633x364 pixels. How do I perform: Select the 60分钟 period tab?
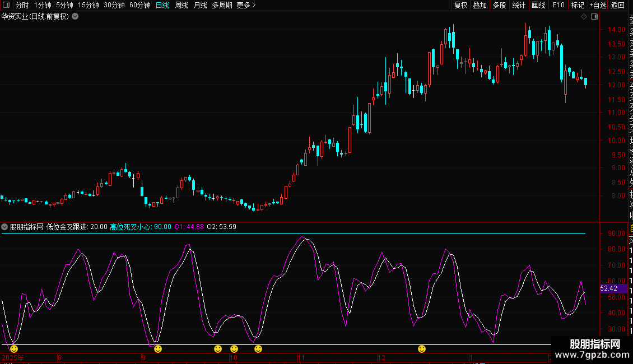[x=140, y=5]
